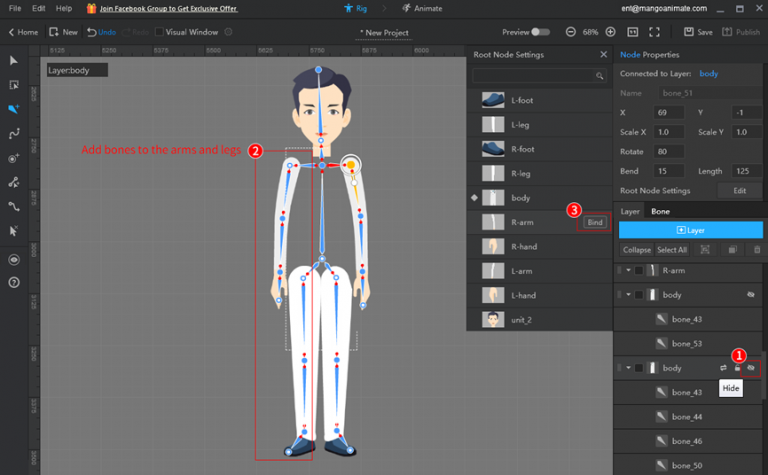The width and height of the screenshot is (768, 475).
Task: Click the 1:1 actual size icon
Action: coord(632,32)
